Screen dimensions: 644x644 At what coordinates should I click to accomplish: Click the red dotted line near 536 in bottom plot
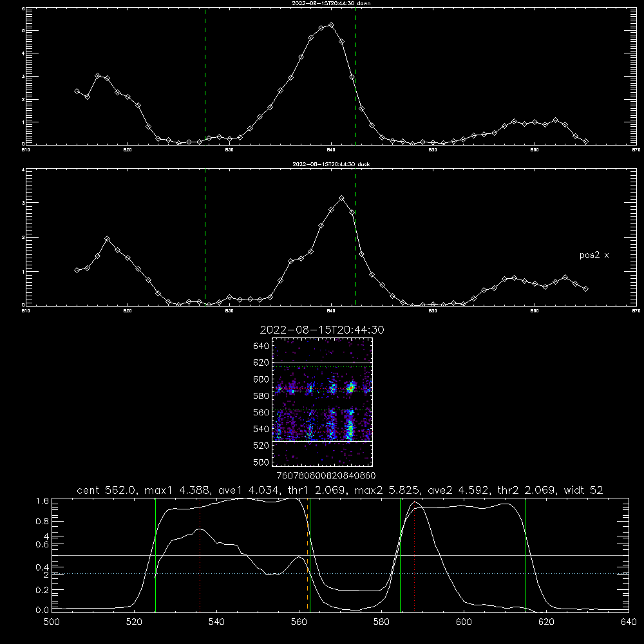click(200, 555)
